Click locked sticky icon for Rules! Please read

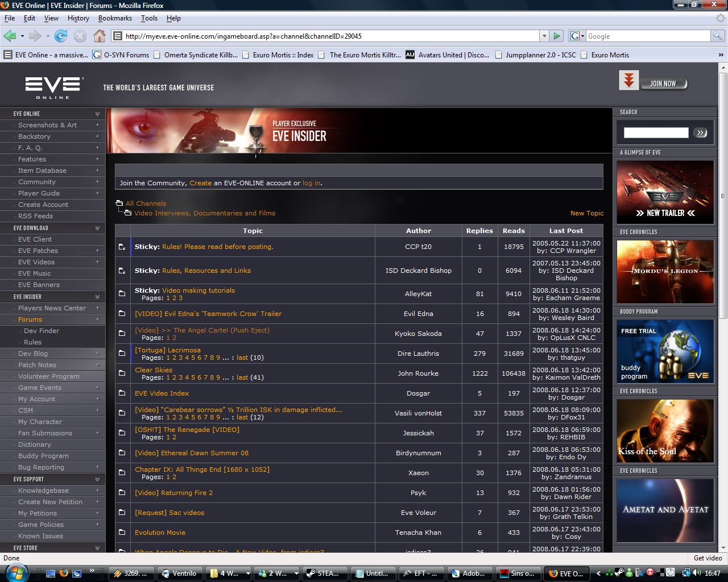coord(122,247)
